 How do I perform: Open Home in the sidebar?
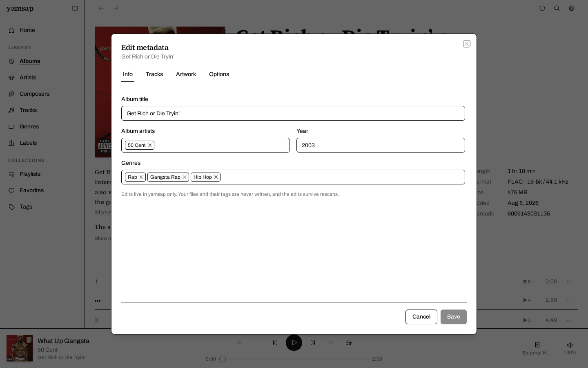point(42,30)
